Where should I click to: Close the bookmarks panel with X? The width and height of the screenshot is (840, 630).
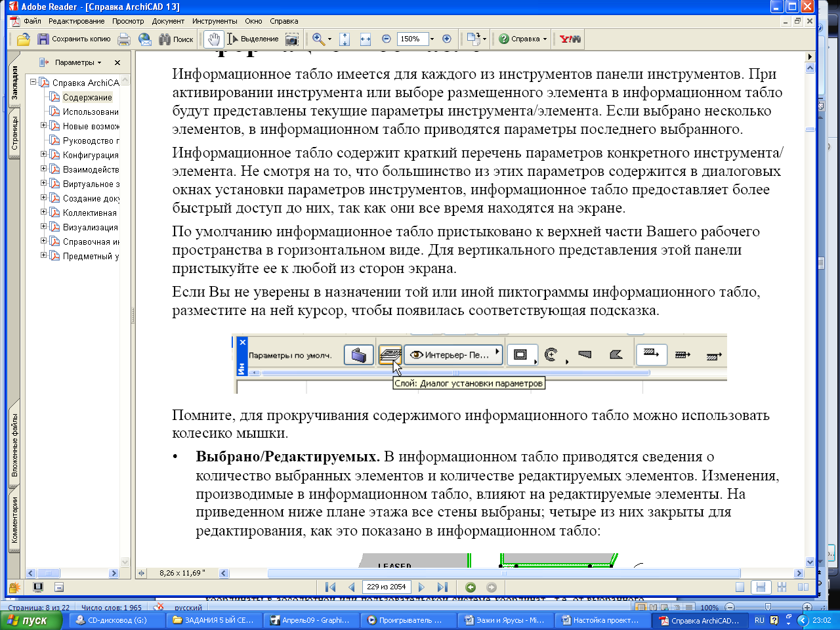[117, 62]
